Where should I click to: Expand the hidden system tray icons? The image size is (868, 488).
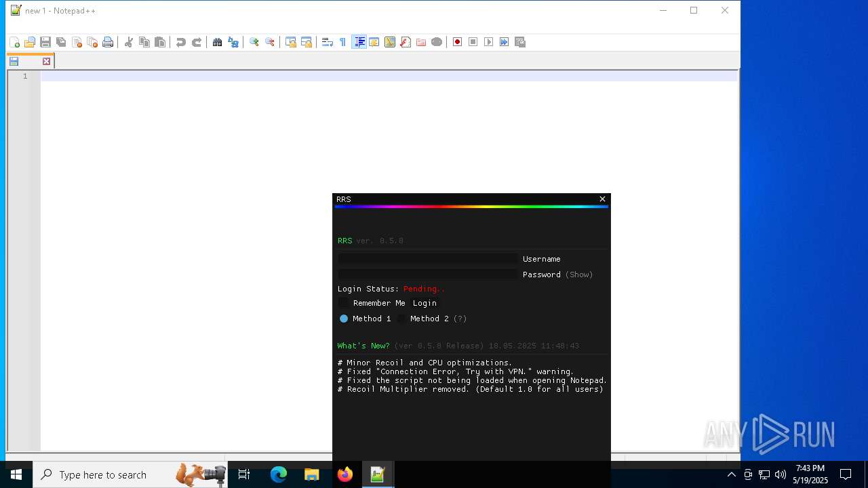732,474
